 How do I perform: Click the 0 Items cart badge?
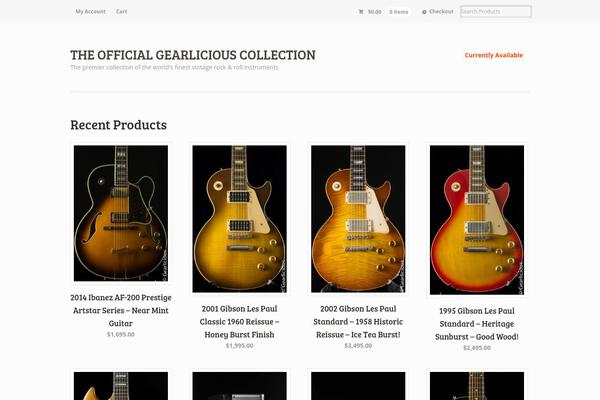[x=399, y=12]
